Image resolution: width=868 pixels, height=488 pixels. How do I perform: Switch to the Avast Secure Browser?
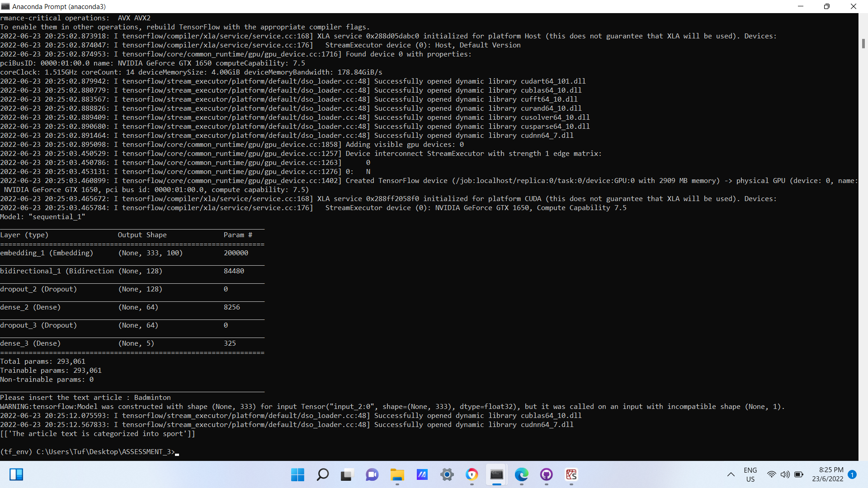point(472,474)
